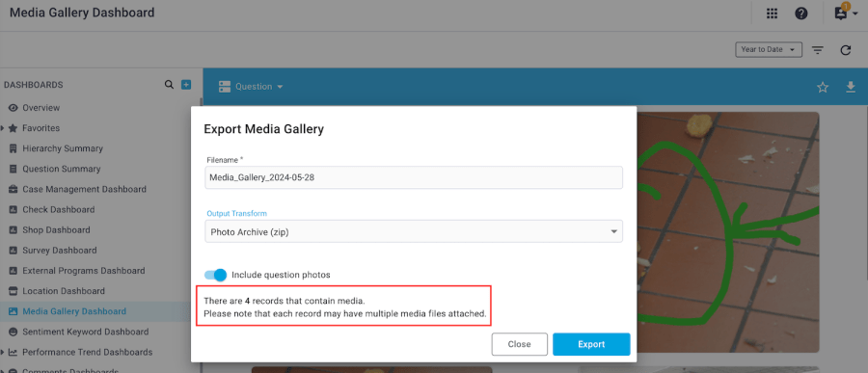Click the Sentiment Keyword smiley icon

pyautogui.click(x=14, y=332)
